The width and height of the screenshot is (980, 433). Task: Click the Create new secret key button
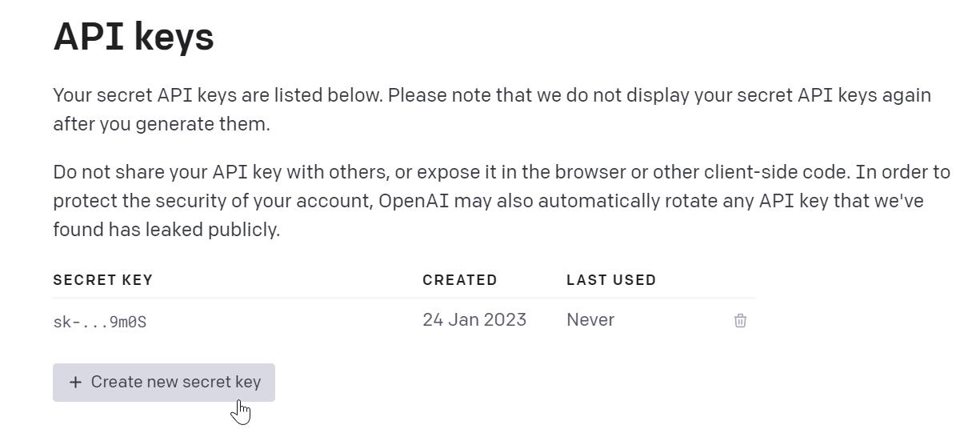164,383
